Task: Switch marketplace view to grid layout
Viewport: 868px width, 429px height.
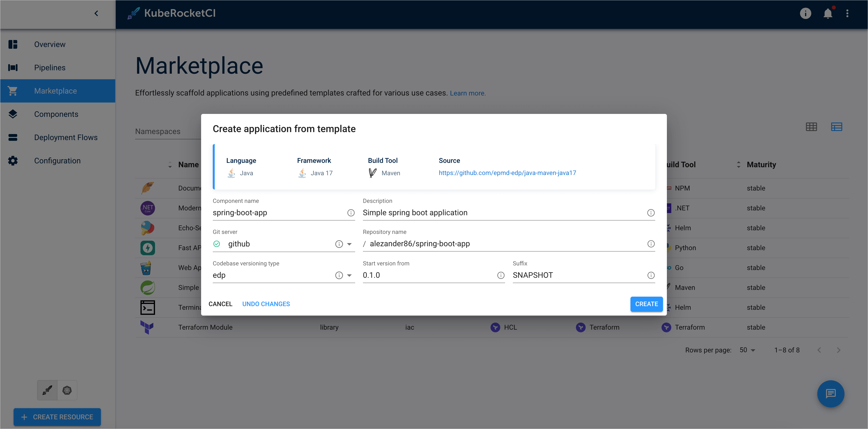Action: [x=812, y=127]
